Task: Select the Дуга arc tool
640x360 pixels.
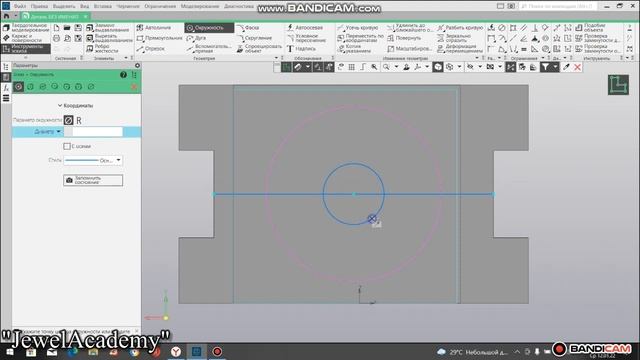Action: 196,38
